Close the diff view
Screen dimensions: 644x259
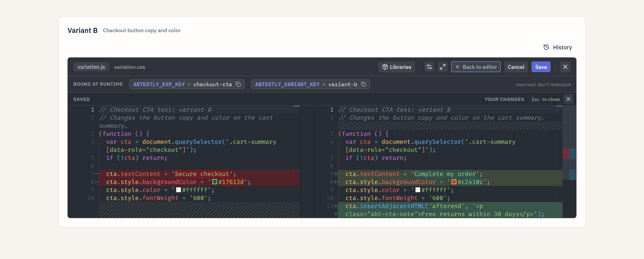click(x=568, y=99)
